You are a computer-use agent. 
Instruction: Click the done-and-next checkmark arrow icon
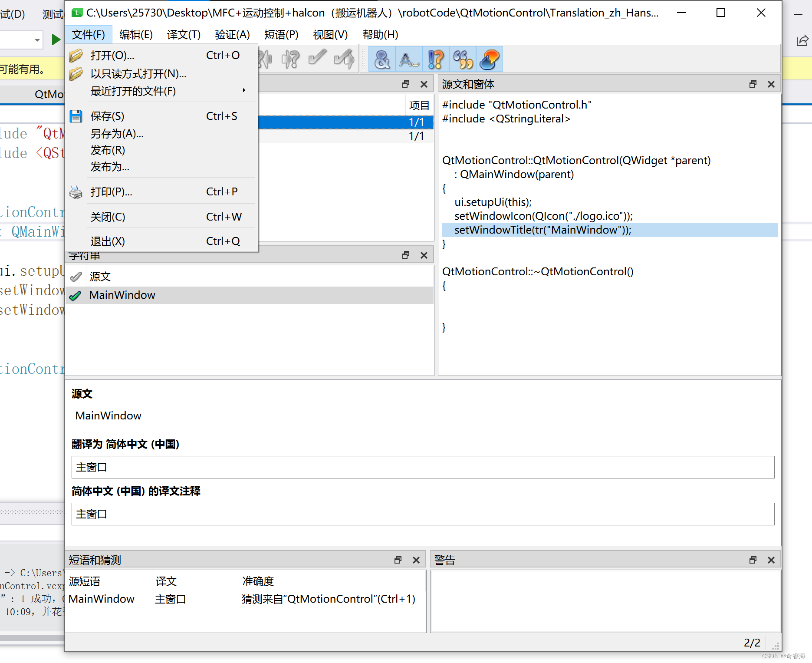pyautogui.click(x=344, y=59)
